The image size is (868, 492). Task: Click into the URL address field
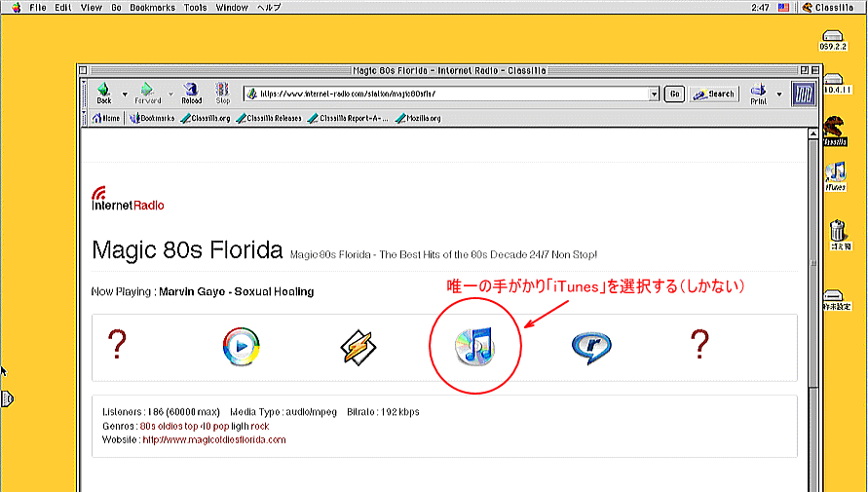(448, 95)
